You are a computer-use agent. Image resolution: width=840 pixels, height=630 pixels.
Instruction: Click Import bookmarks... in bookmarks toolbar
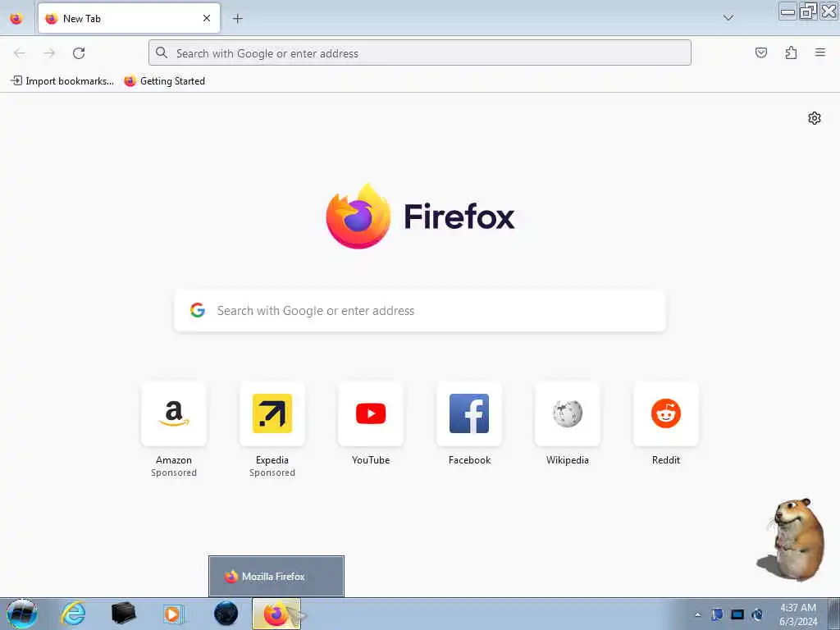tap(62, 81)
